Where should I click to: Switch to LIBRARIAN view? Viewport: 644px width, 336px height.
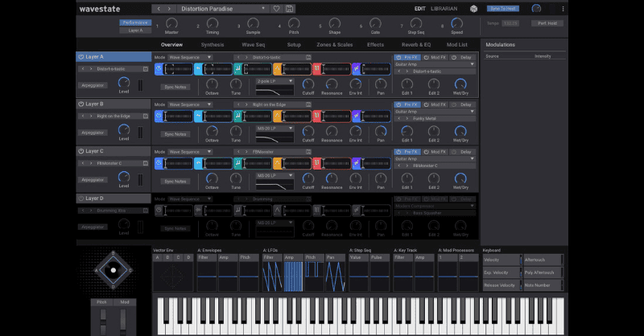tap(444, 9)
